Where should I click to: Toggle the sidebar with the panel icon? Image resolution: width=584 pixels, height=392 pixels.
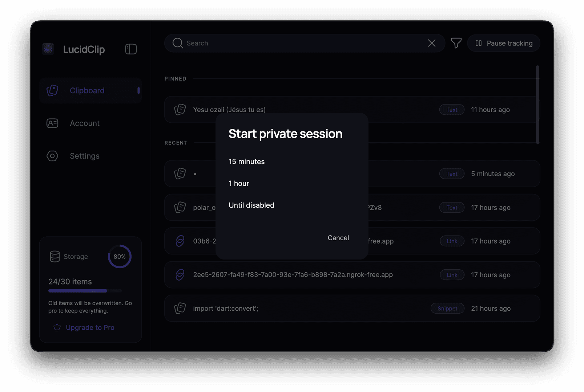click(x=131, y=49)
